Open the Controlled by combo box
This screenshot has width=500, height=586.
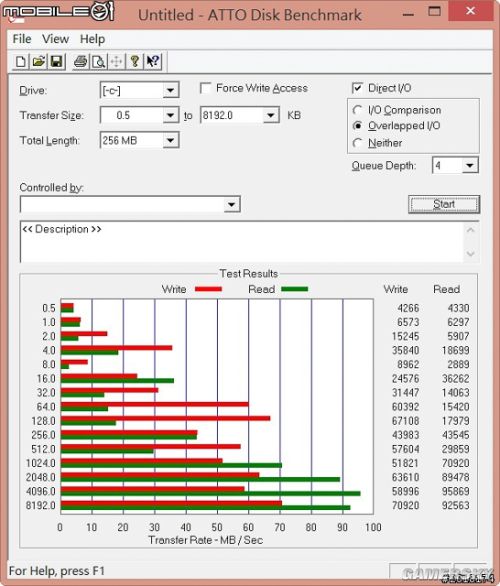point(130,204)
